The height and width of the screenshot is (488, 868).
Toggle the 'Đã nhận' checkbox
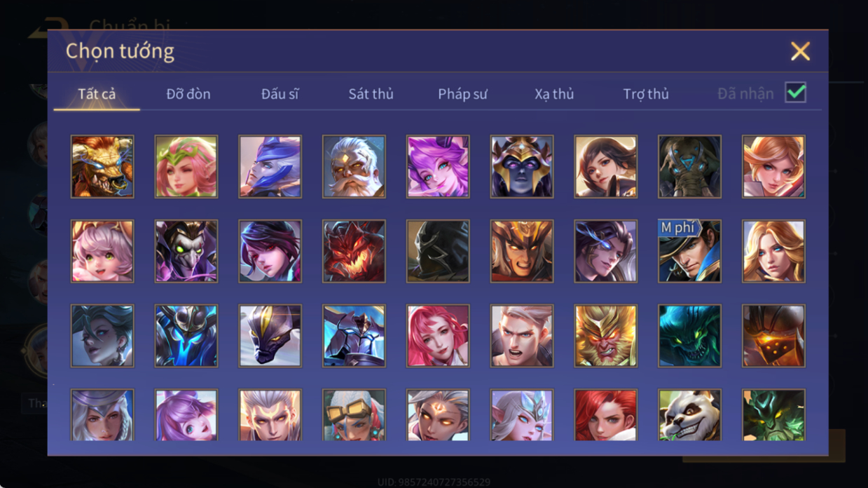pyautogui.click(x=795, y=93)
